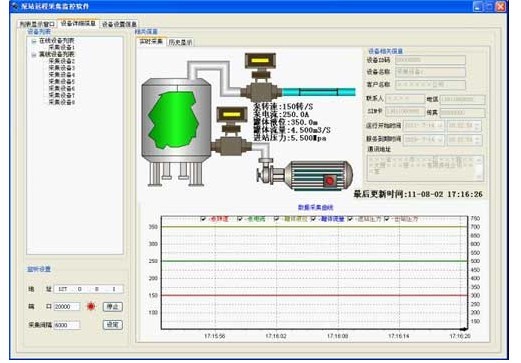Open the 设备设置信息 tab
This screenshot has height=363, width=521.
pos(119,24)
